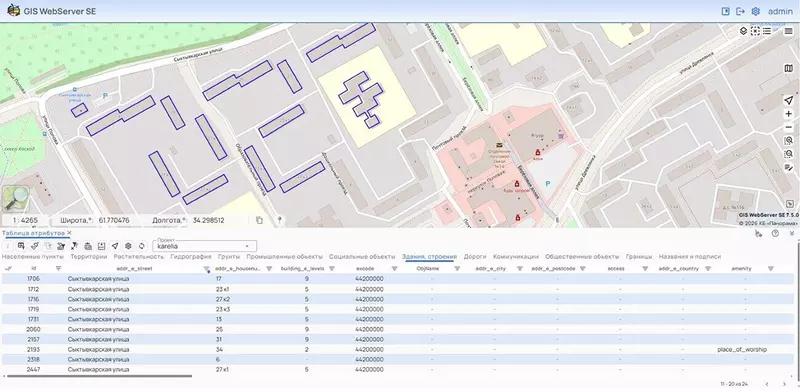Image resolution: width=800 pixels, height=392 pixels.
Task: Click the GIS WebServer SE logo icon
Action: pyautogui.click(x=13, y=11)
